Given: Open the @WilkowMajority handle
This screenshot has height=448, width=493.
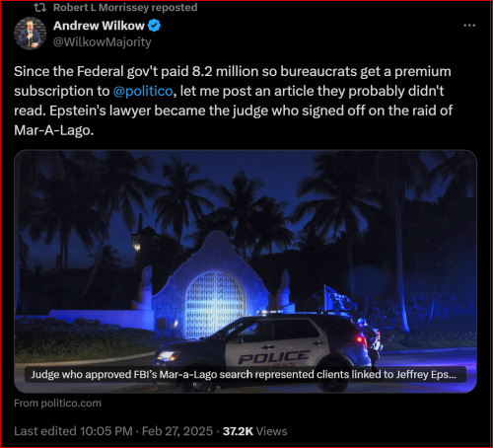Looking at the screenshot, I should pos(102,41).
